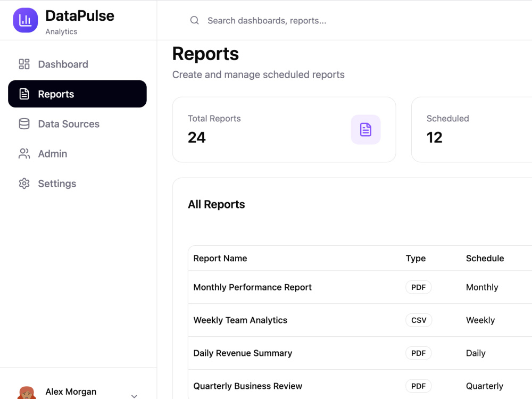Select Reports in the sidebar

coord(77,94)
